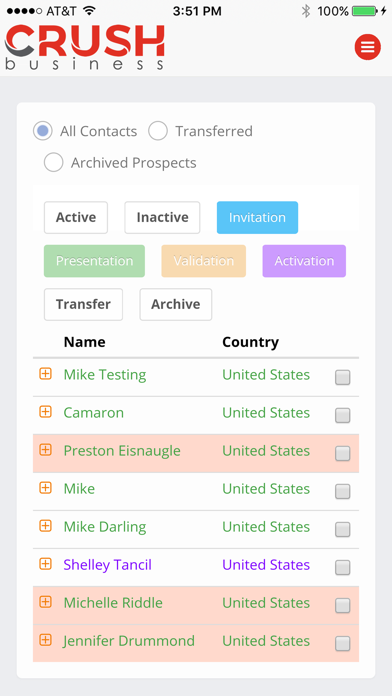Expand Shelley Tancil plus icon

tap(45, 564)
